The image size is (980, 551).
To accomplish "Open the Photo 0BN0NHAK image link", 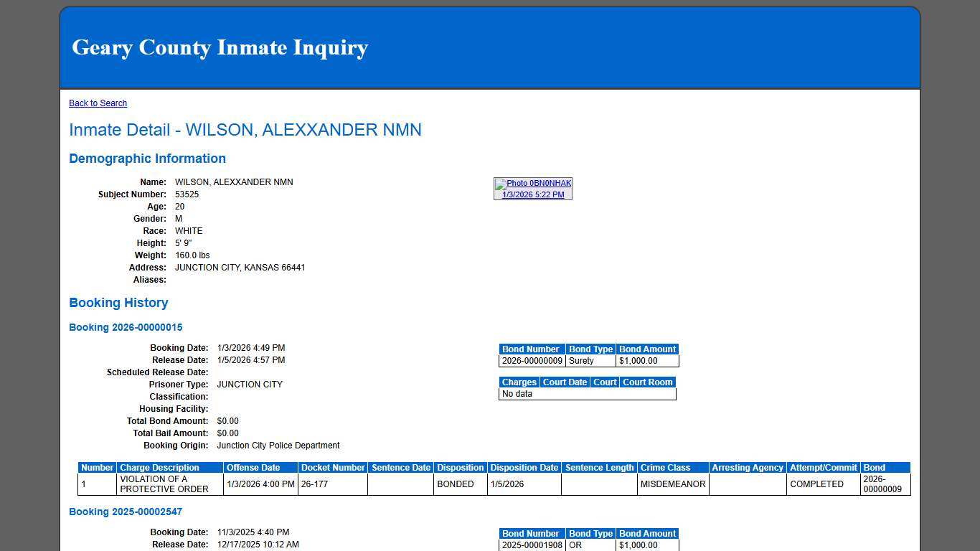I will pos(537,183).
